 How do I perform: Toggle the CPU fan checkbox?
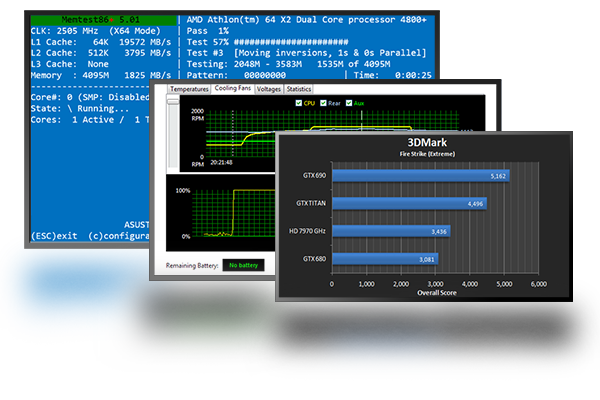299,103
